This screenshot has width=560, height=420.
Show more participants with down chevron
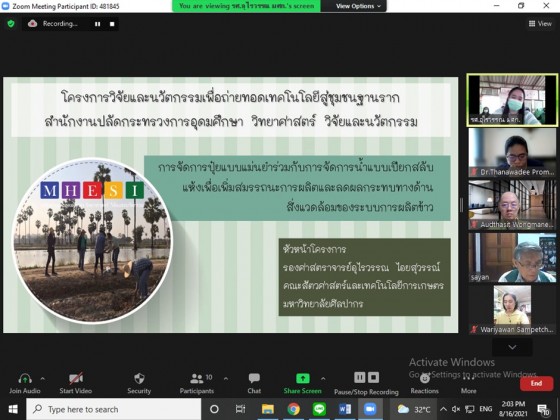(x=512, y=347)
